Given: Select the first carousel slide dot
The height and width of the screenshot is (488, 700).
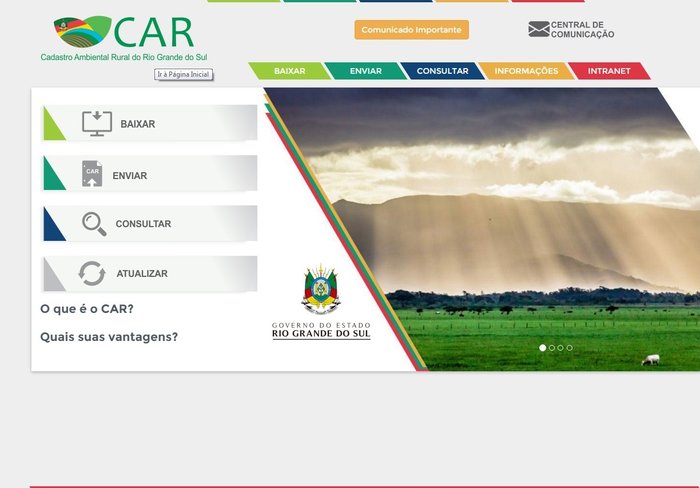Looking at the screenshot, I should click(x=543, y=348).
